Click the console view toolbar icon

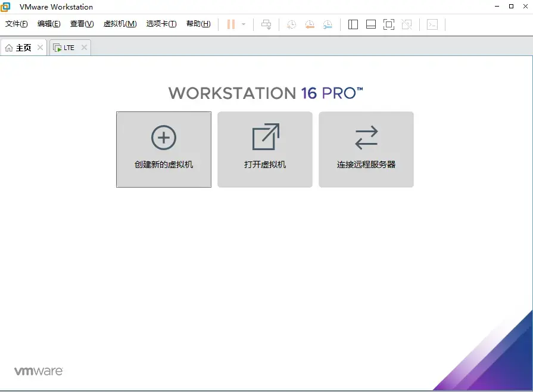(x=432, y=24)
